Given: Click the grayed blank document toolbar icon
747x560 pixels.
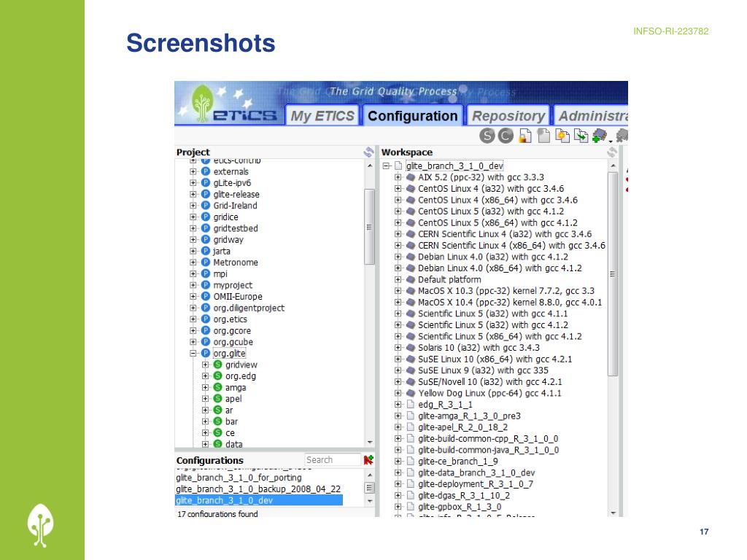Looking at the screenshot, I should coord(543,136).
